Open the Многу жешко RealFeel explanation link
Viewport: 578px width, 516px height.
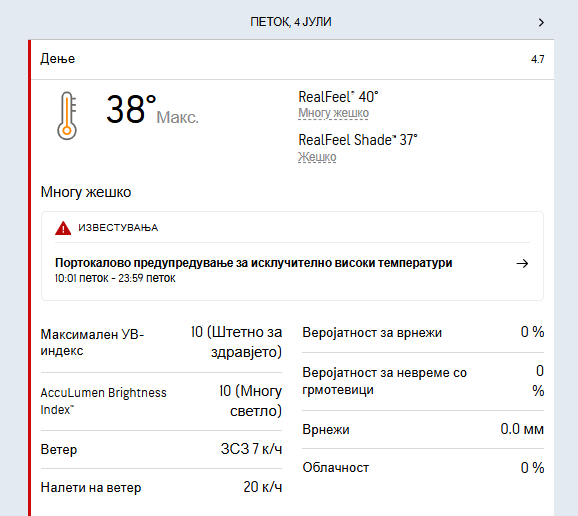333,113
